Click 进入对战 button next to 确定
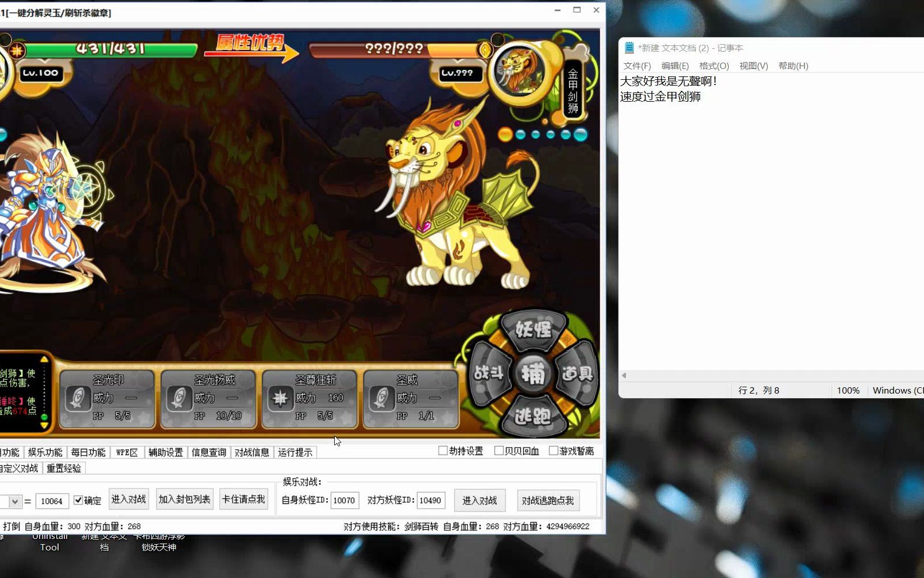This screenshot has height=578, width=924. coord(129,499)
